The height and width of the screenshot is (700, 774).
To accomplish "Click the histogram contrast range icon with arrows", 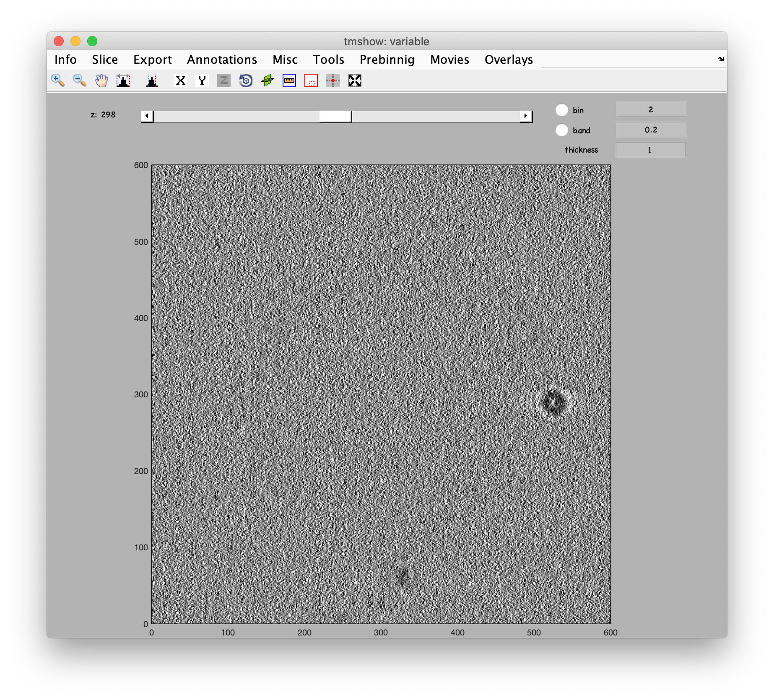I will point(123,80).
